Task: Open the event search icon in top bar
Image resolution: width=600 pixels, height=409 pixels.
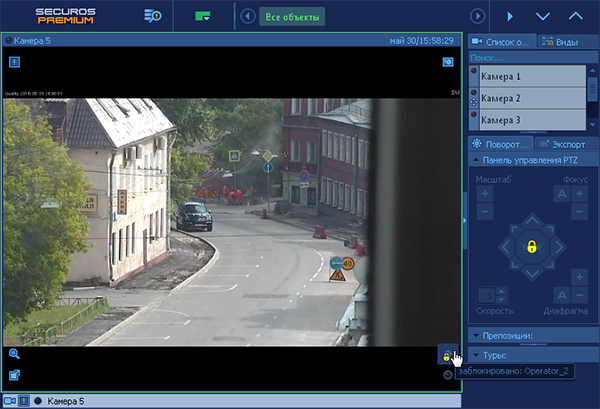Action: pyautogui.click(x=152, y=16)
